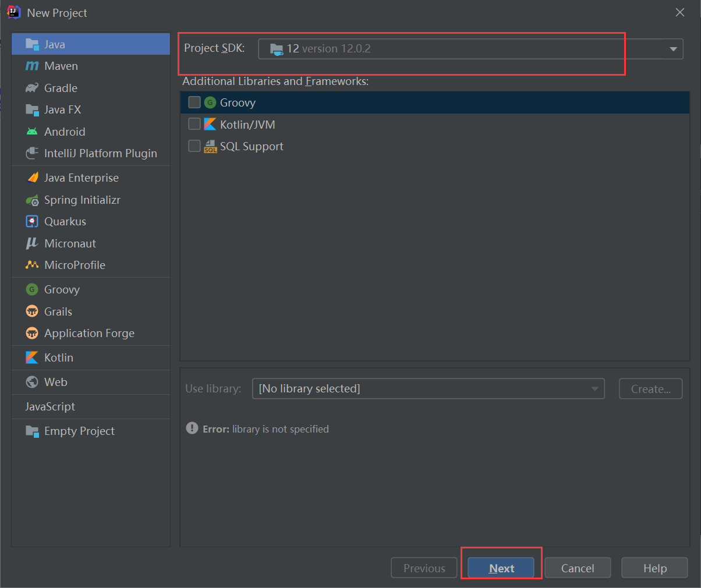Click the Android robot icon
Image resolution: width=701 pixels, height=588 pixels.
pyautogui.click(x=32, y=132)
